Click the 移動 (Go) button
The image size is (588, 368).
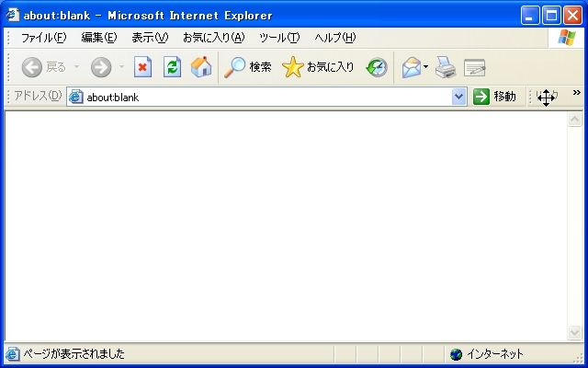click(x=495, y=97)
